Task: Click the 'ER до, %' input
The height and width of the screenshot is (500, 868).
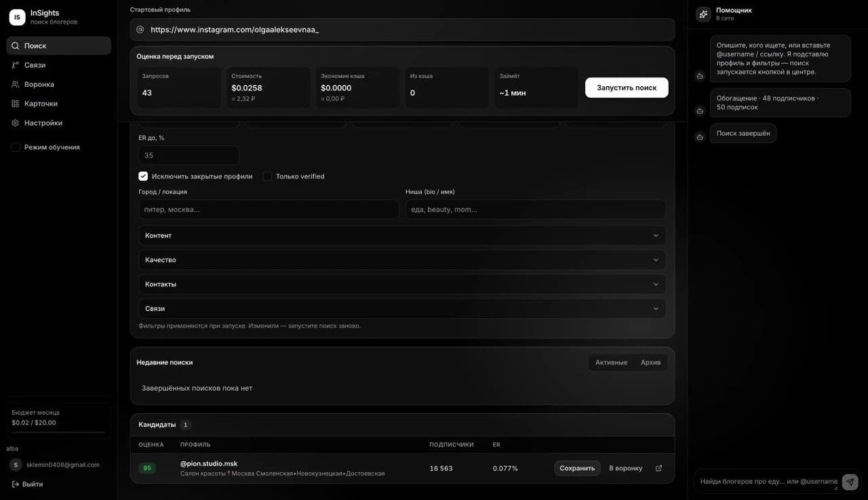Action: pyautogui.click(x=189, y=155)
